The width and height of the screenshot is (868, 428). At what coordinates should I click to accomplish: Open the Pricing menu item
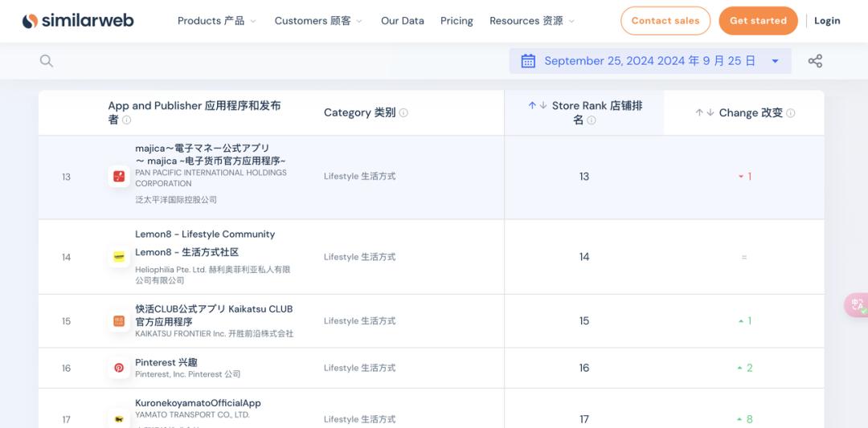click(457, 21)
